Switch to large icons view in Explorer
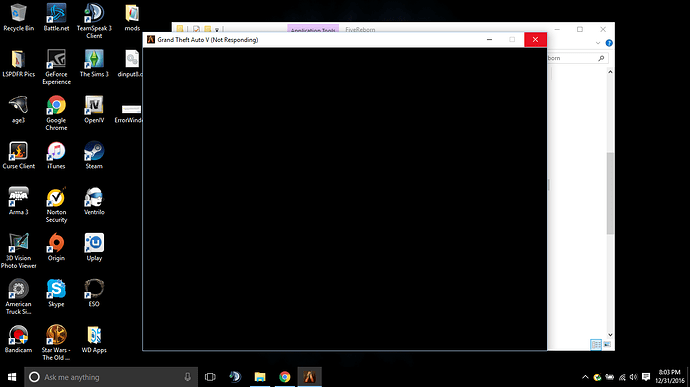Image resolution: width=690 pixels, height=387 pixels. tap(607, 344)
